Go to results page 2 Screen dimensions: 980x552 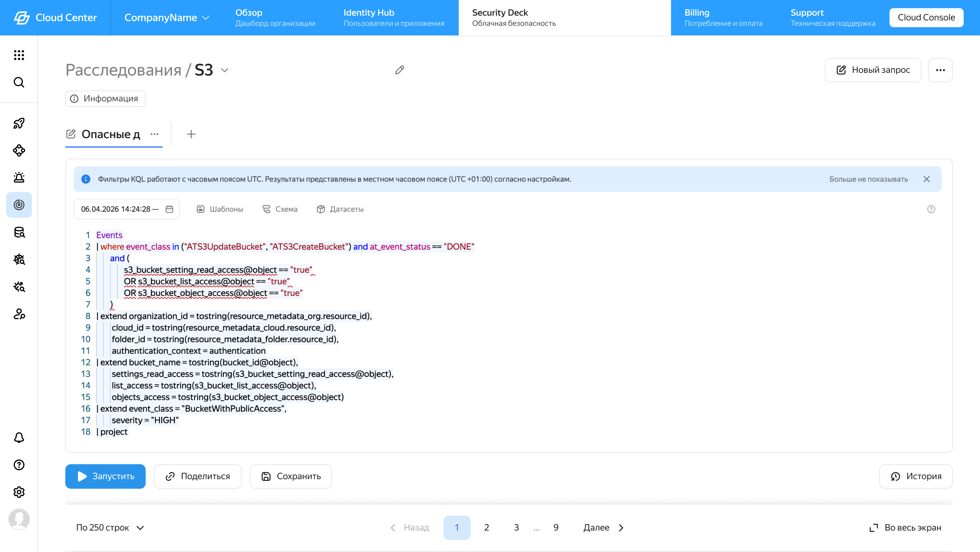(x=486, y=527)
